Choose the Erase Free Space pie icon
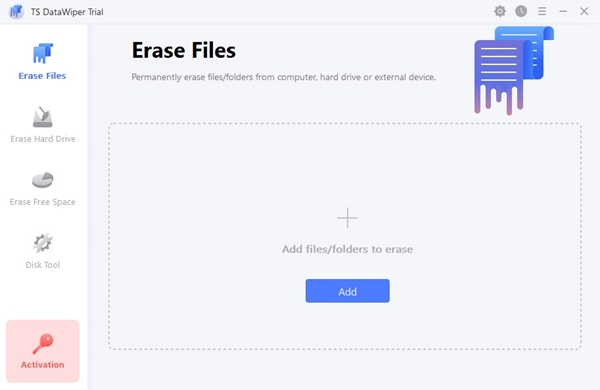Image resolution: width=600 pixels, height=390 pixels. (x=42, y=180)
